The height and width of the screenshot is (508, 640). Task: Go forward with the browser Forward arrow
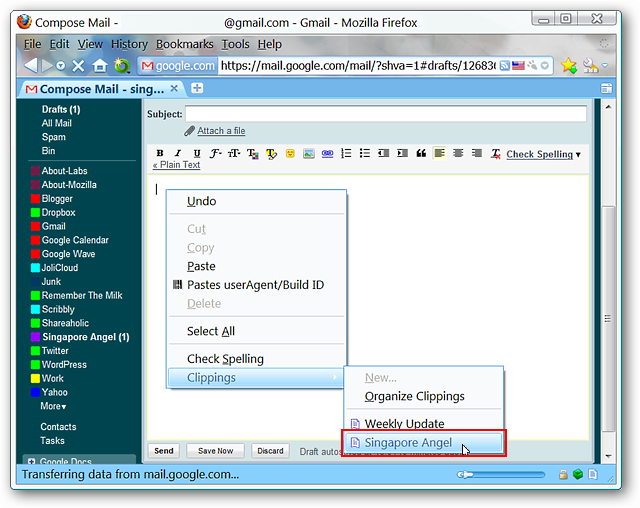tap(47, 65)
